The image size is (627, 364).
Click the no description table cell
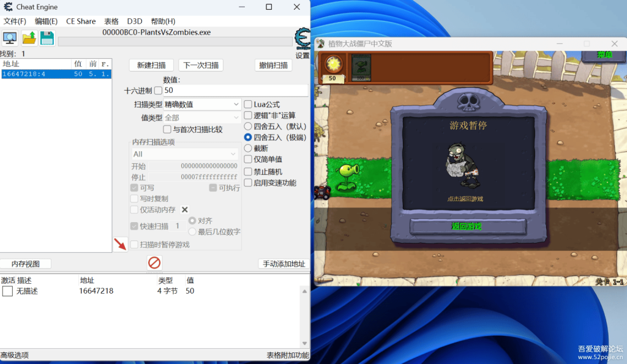27,291
